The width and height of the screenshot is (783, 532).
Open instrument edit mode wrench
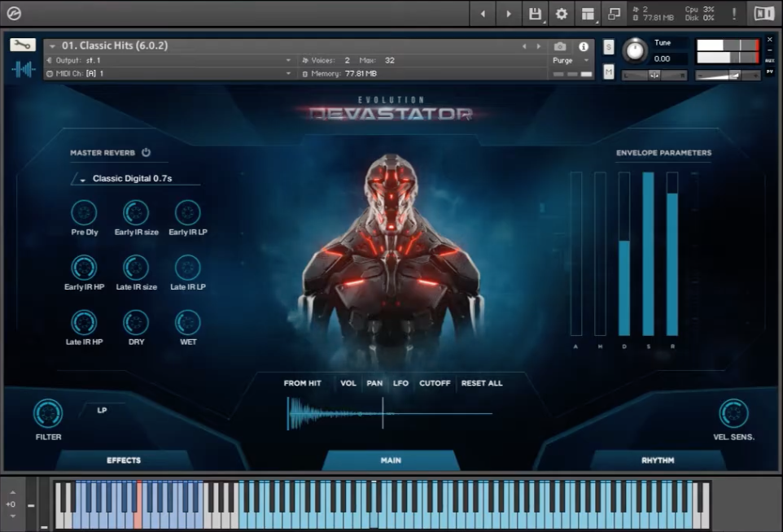tap(23, 46)
